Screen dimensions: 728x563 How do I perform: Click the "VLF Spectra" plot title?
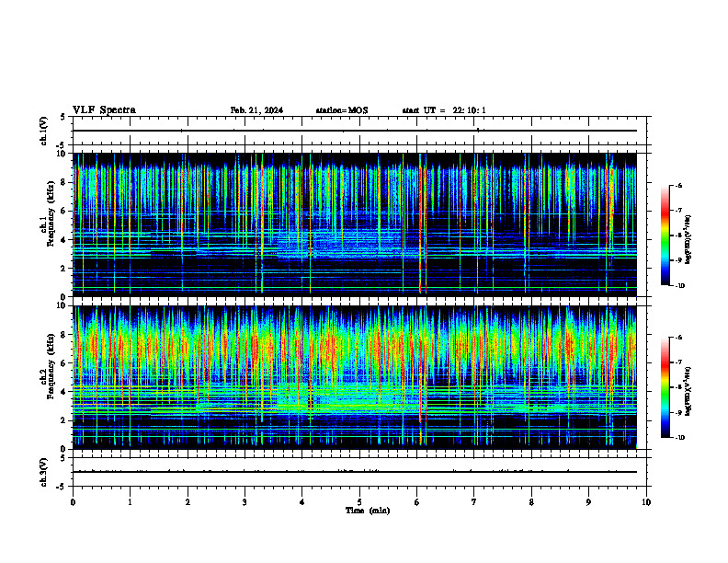(104, 110)
